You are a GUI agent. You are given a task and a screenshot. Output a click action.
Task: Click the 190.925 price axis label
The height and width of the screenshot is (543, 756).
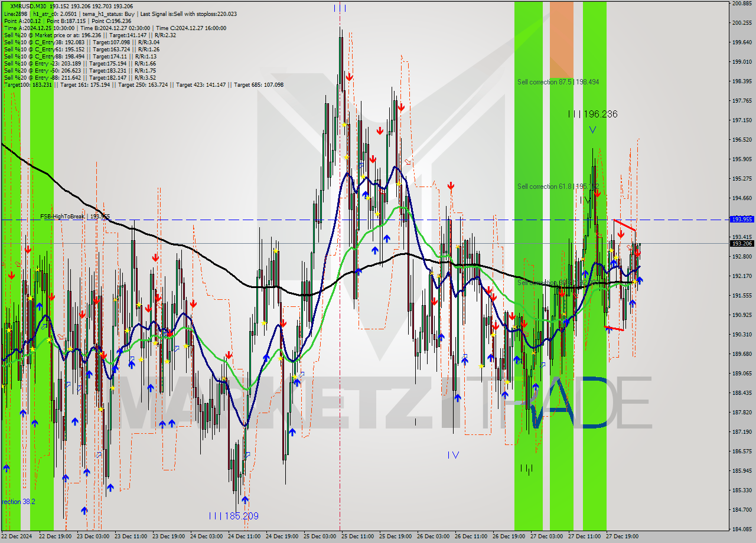pos(742,315)
